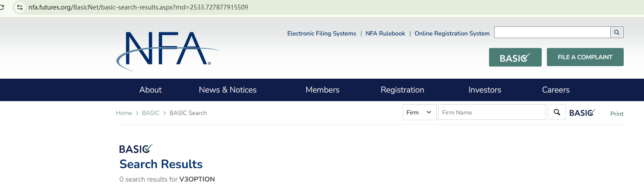
Task: Click the firm name search magnifier button
Action: [557, 112]
